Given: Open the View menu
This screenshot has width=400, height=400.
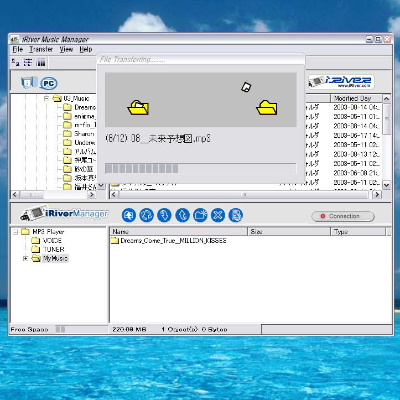Looking at the screenshot, I should pos(66,49).
